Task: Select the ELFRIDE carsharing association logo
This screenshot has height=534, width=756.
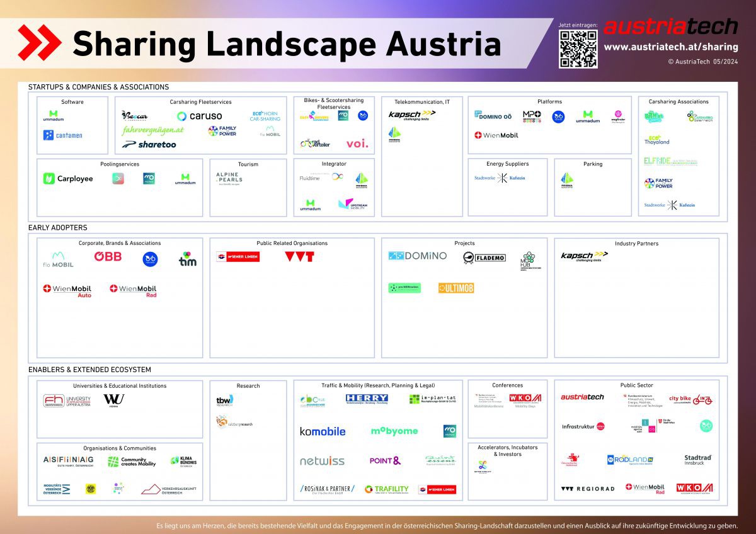Action: [x=670, y=161]
